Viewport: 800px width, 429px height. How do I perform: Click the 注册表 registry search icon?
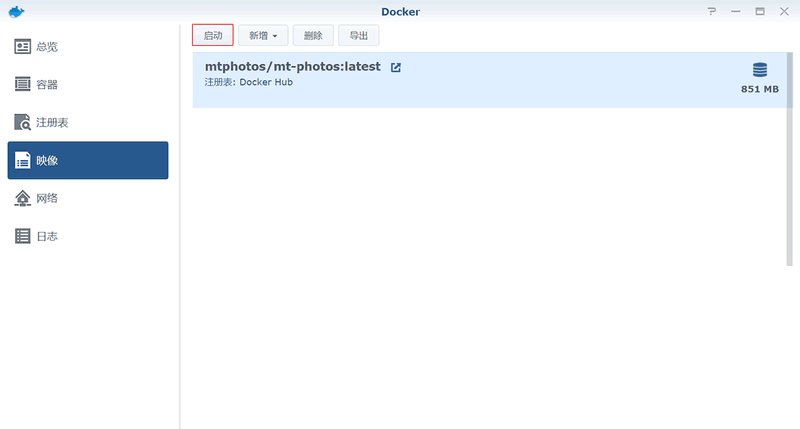(22, 122)
